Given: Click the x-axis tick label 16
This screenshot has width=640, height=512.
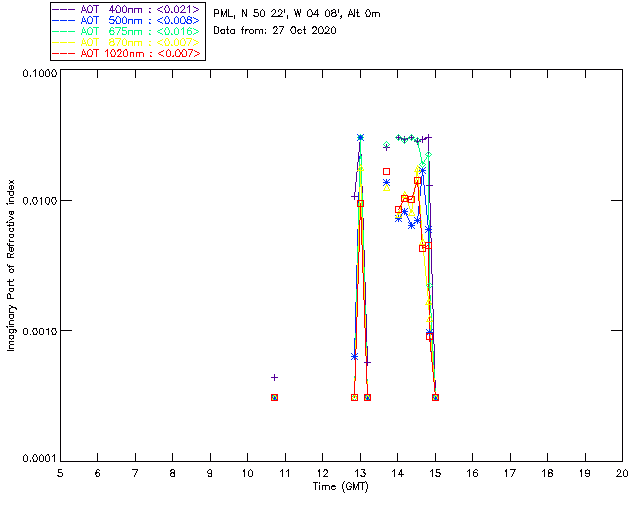Looking at the screenshot, I should [x=473, y=473].
